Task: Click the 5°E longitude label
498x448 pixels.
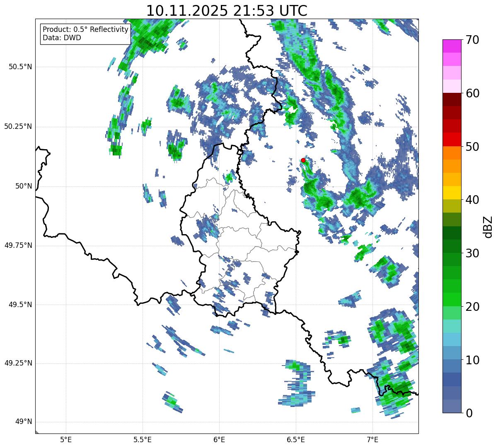Action: point(66,439)
